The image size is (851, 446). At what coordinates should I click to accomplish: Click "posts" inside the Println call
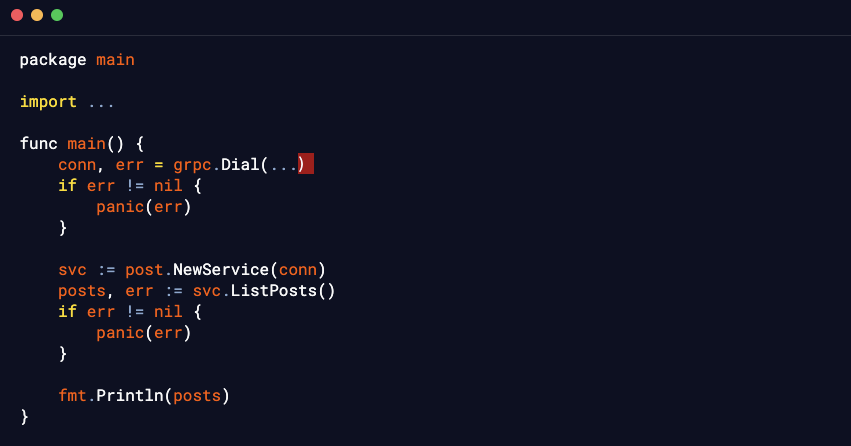click(197, 396)
